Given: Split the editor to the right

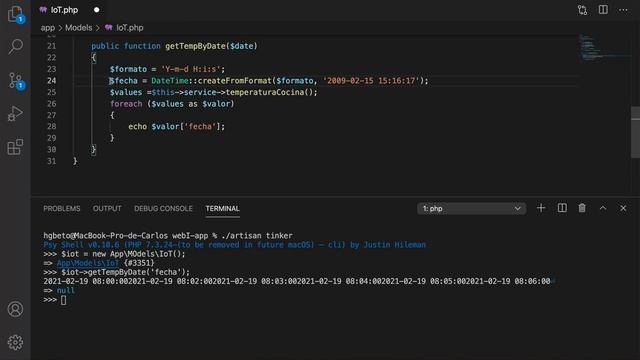Looking at the screenshot, I should [x=603, y=10].
